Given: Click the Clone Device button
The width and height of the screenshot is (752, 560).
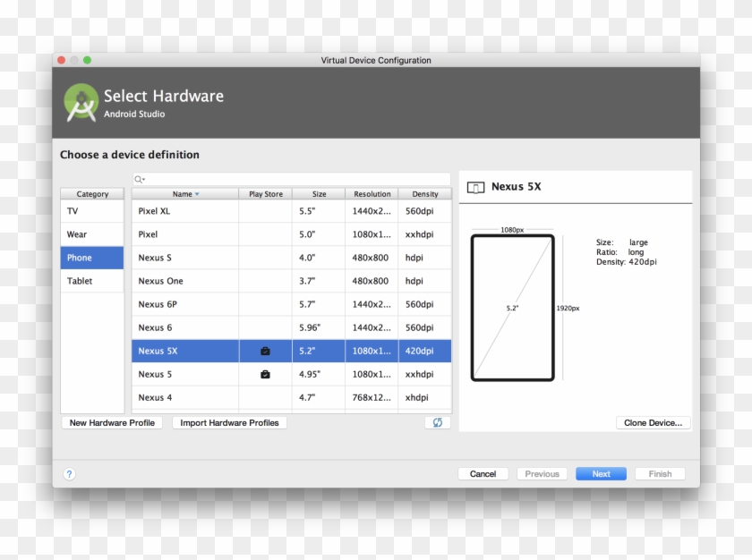Looking at the screenshot, I should [653, 423].
